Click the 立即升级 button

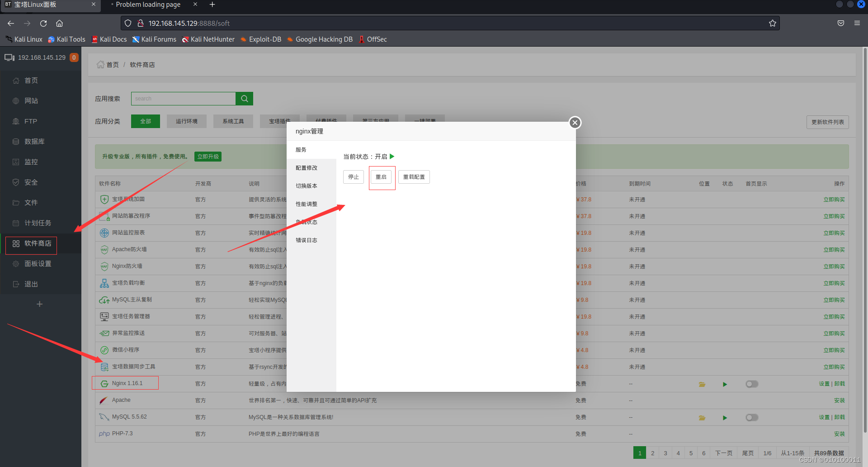point(208,157)
